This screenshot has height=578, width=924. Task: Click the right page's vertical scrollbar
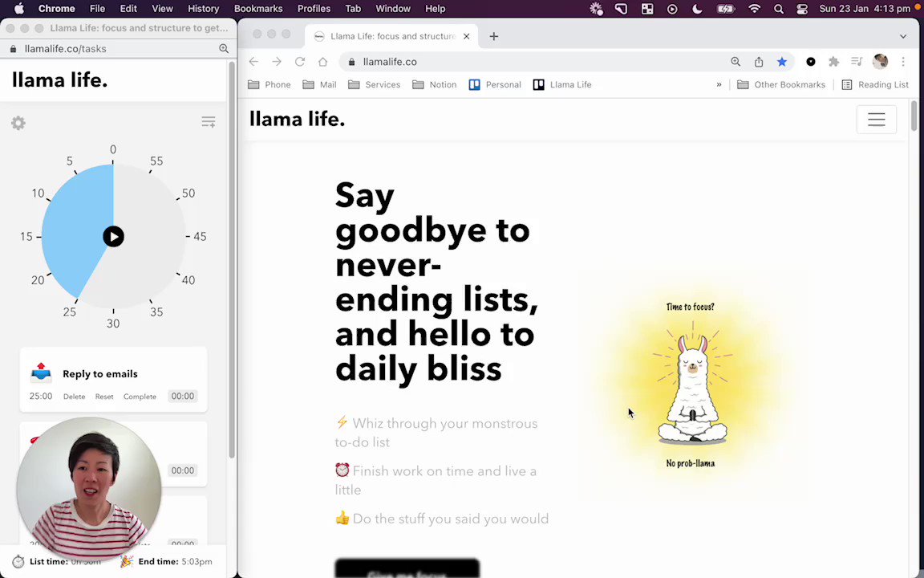click(x=914, y=116)
